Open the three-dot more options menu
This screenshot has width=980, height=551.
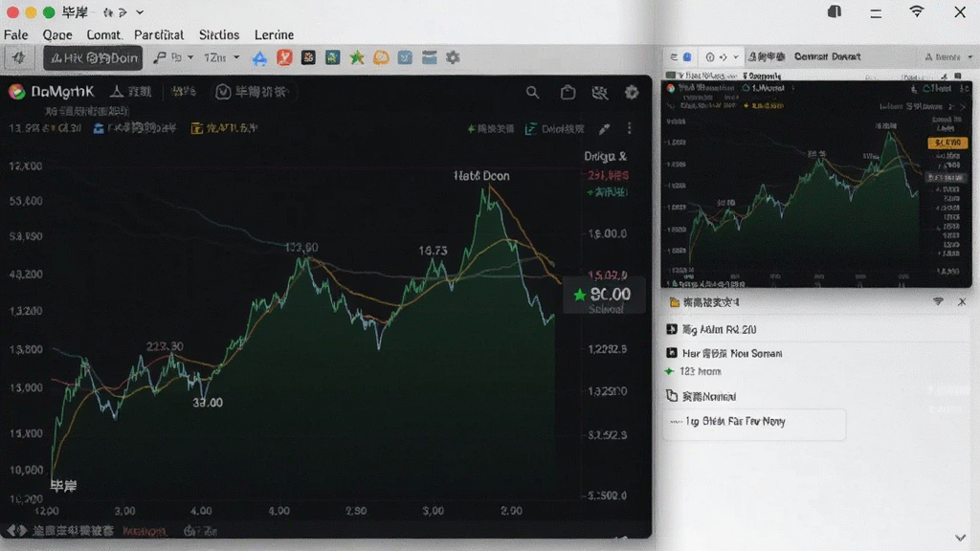pos(630,128)
